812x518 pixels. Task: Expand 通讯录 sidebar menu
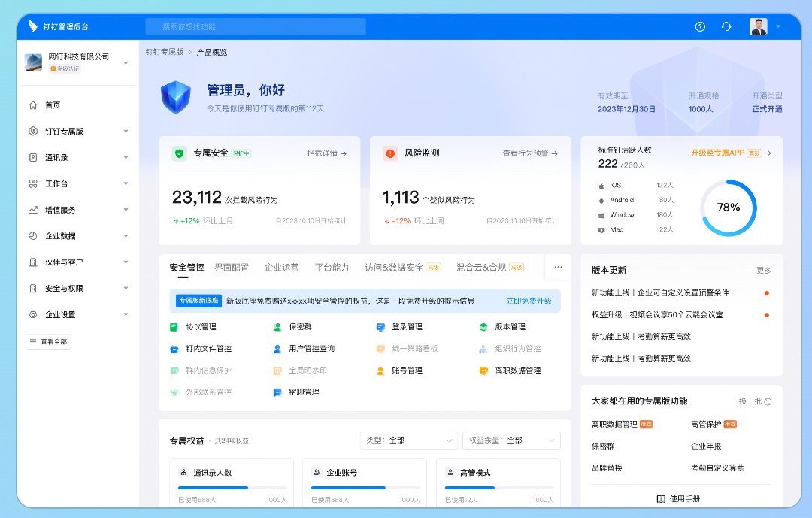77,157
